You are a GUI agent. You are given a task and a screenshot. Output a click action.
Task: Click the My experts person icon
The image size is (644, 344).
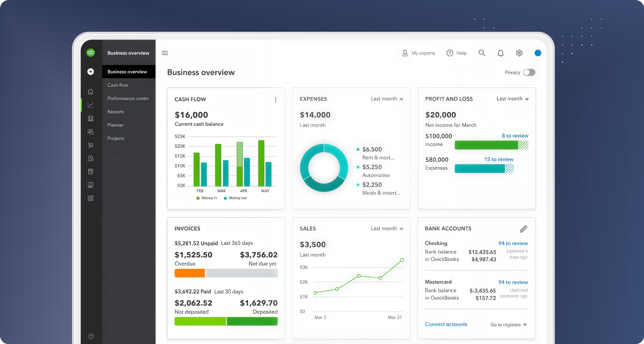[x=405, y=53]
